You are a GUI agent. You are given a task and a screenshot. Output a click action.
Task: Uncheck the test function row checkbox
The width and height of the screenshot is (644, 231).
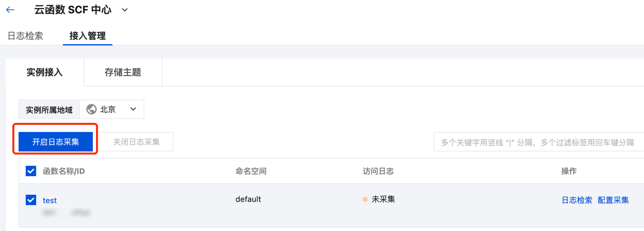click(31, 200)
